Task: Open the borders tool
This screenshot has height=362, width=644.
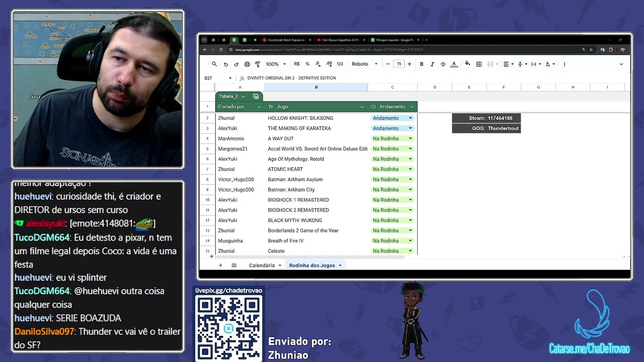Action: pos(479,64)
